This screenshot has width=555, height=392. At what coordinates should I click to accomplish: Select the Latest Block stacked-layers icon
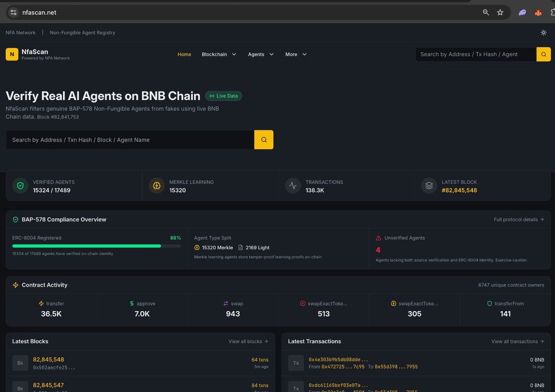pyautogui.click(x=429, y=185)
